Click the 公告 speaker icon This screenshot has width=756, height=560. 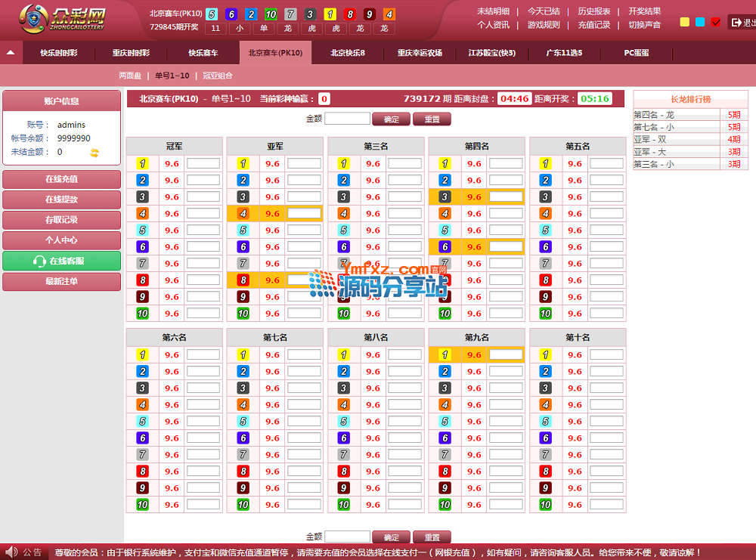11,552
